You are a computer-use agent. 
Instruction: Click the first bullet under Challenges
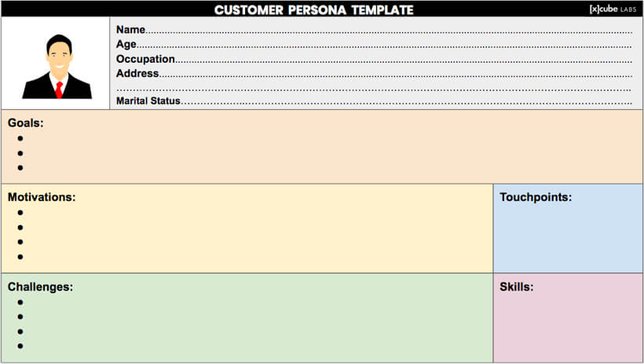point(20,303)
